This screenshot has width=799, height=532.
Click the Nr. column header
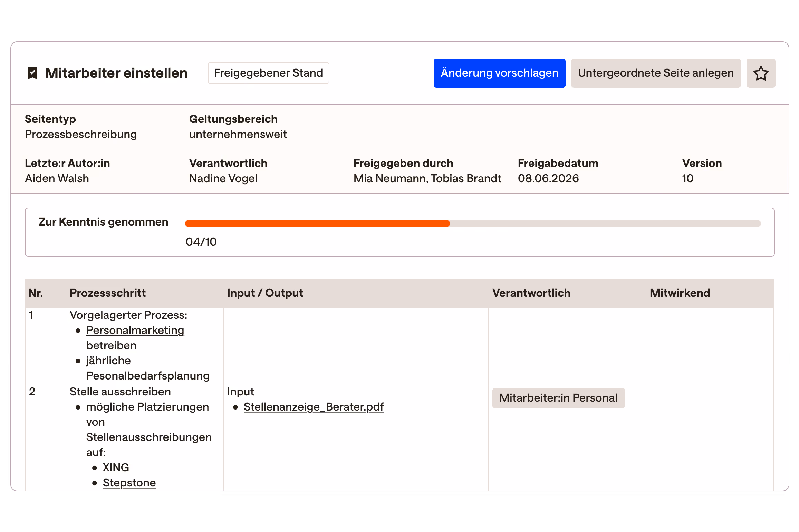[x=36, y=293]
